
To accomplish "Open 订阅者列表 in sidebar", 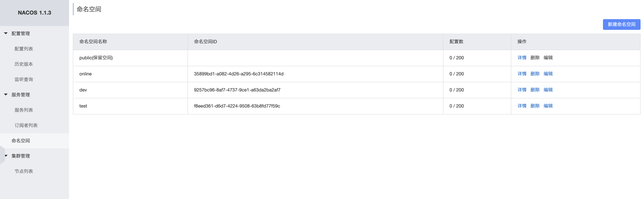I will pyautogui.click(x=26, y=125).
